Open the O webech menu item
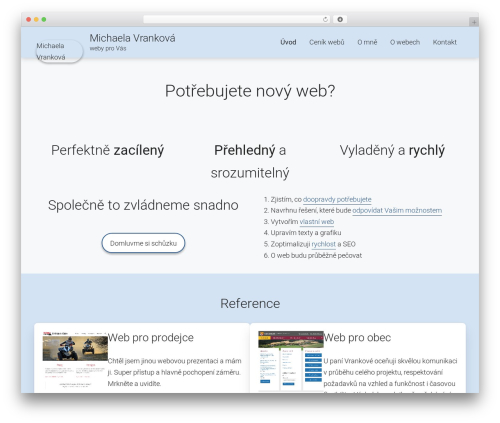Screen dimensions: 500x423 pyautogui.click(x=405, y=42)
